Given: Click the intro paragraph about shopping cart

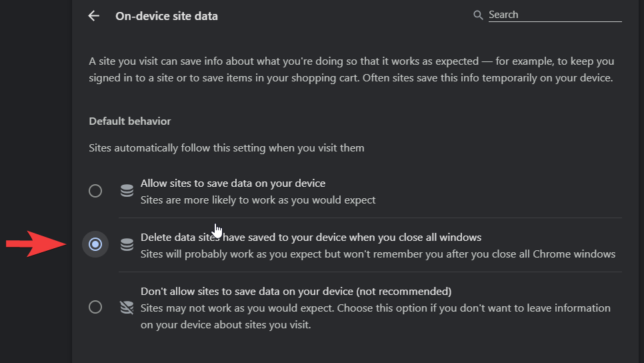Looking at the screenshot, I should 351,69.
